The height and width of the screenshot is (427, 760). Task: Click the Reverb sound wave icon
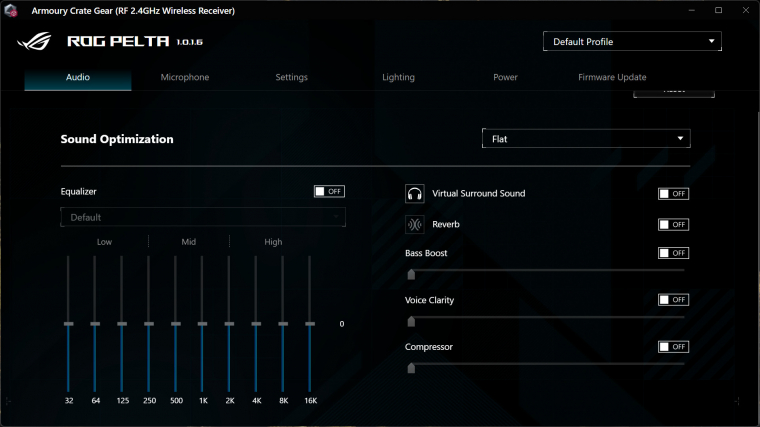point(414,224)
